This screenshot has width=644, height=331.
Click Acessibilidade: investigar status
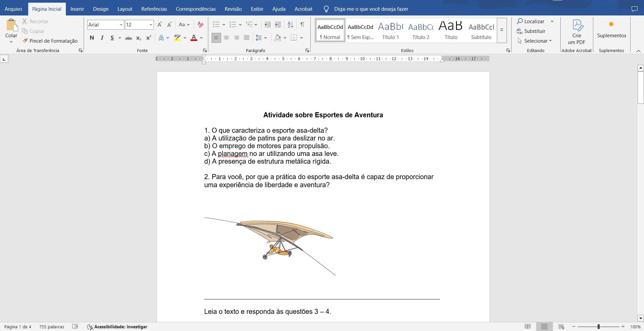(x=117, y=327)
